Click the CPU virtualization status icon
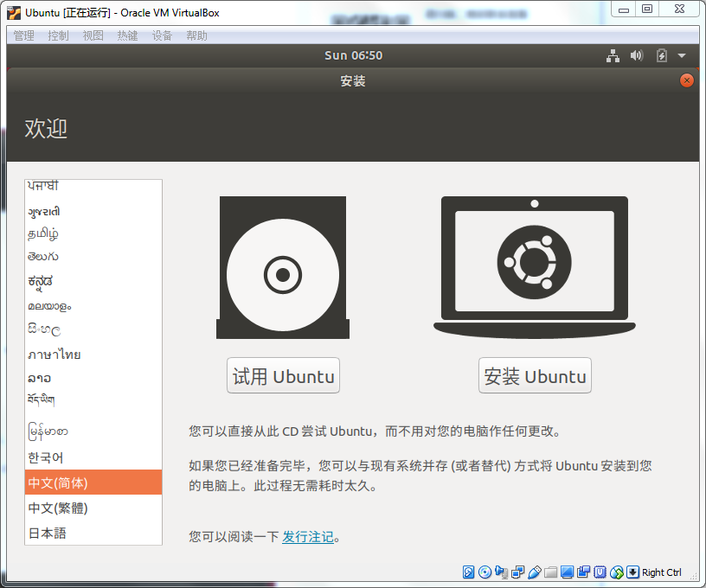This screenshot has width=706, height=588. [x=600, y=572]
